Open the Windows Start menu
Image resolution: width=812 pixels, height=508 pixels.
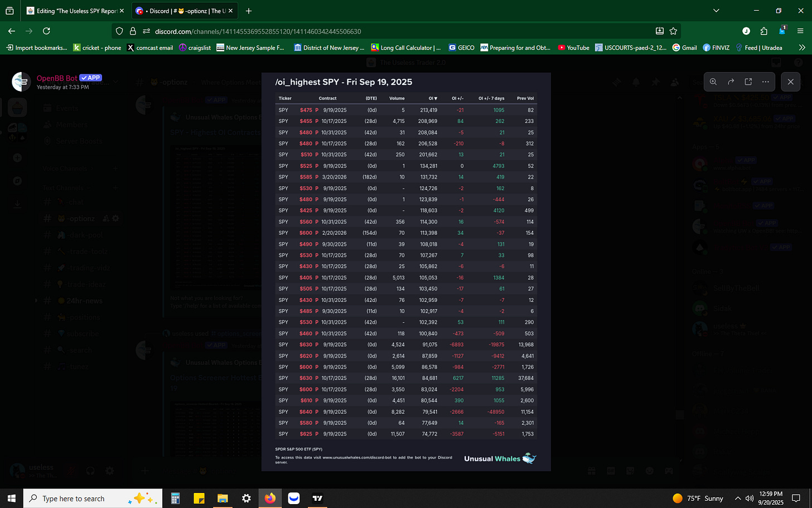pyautogui.click(x=11, y=498)
